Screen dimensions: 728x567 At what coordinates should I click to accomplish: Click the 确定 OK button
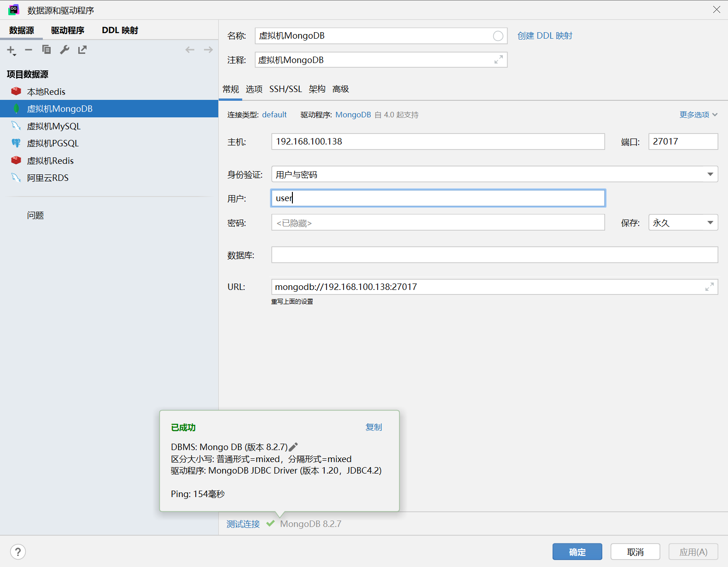(x=577, y=552)
